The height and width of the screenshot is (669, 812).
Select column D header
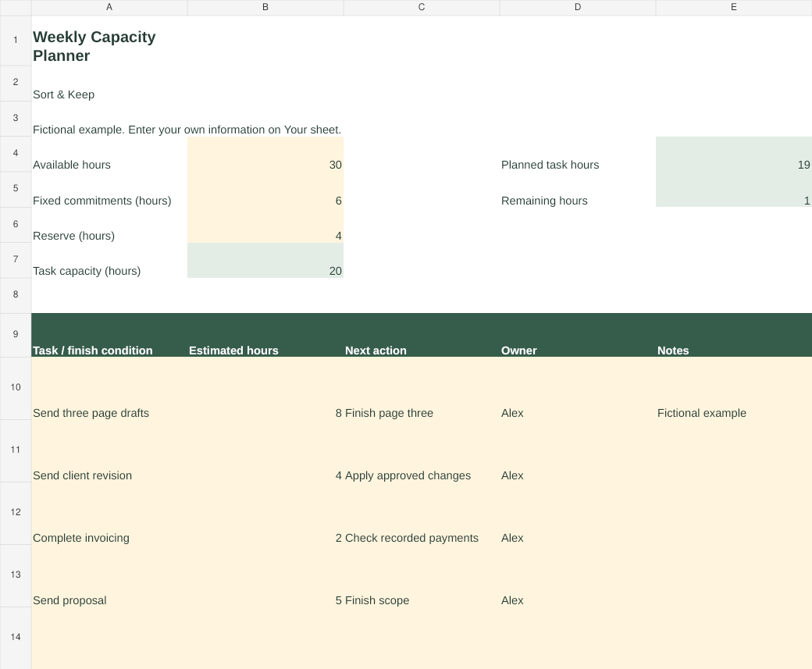[x=578, y=7]
